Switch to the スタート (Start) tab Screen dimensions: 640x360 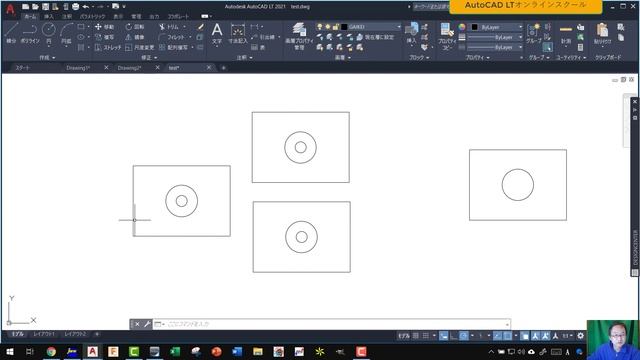click(22, 68)
